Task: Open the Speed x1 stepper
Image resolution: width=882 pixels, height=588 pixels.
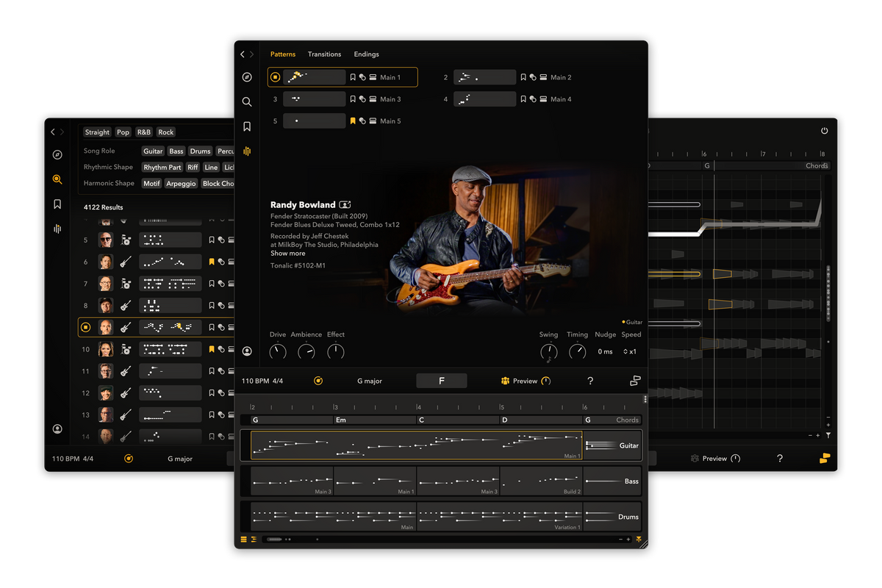Action: pyautogui.click(x=630, y=352)
